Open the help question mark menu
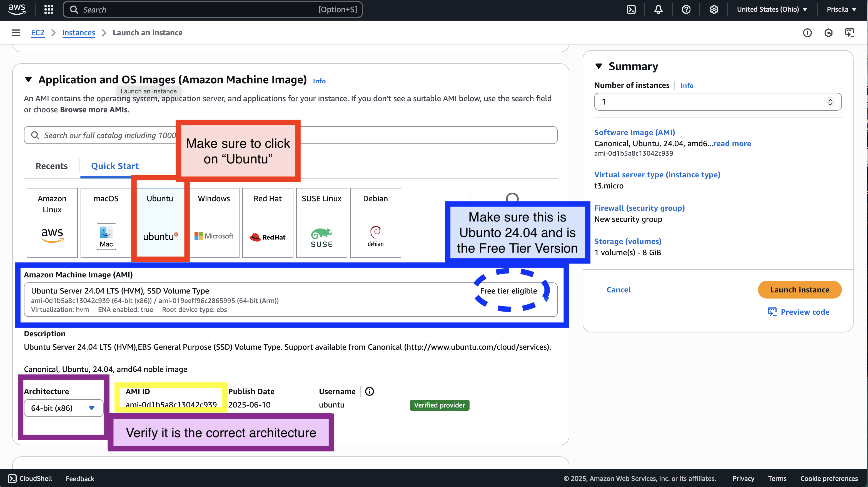This screenshot has height=487, width=868. pyautogui.click(x=686, y=9)
